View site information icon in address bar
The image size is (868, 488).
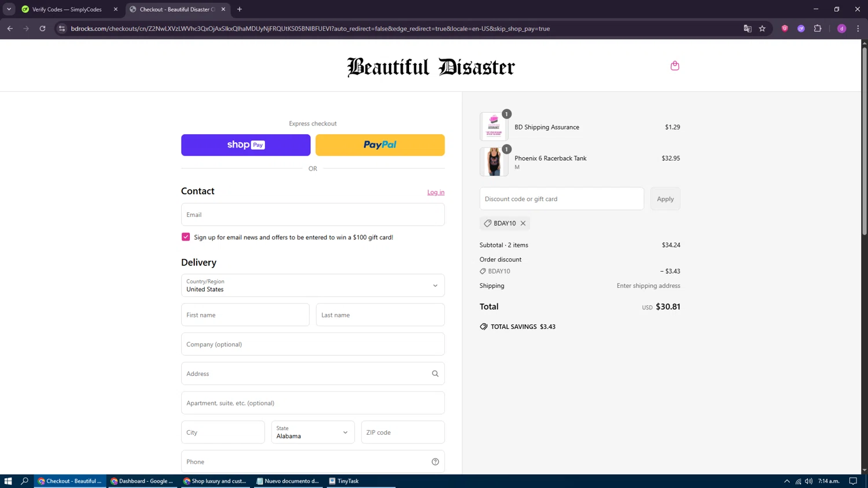62,28
